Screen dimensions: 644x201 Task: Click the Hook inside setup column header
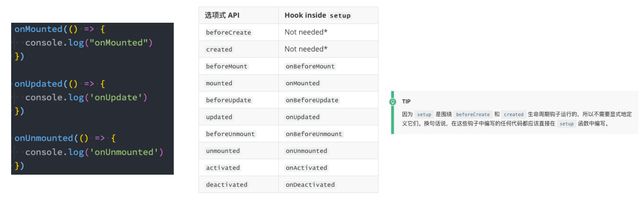pos(318,15)
